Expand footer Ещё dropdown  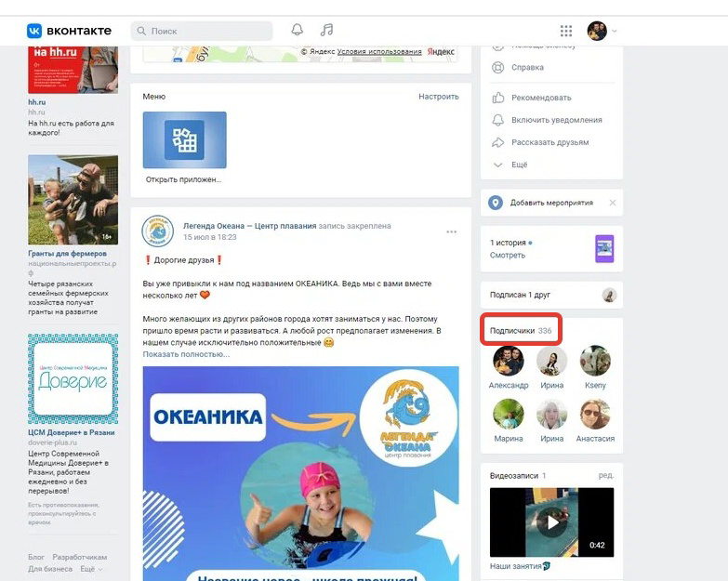pyautogui.click(x=91, y=569)
